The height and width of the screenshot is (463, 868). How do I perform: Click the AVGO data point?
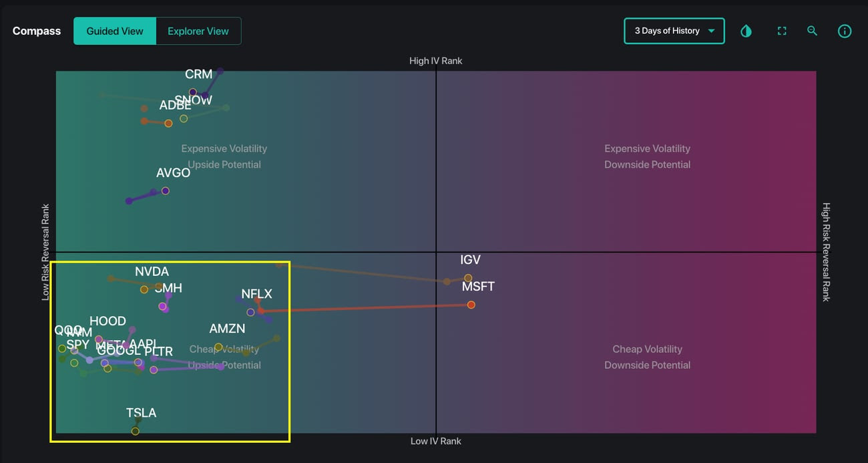click(x=166, y=191)
